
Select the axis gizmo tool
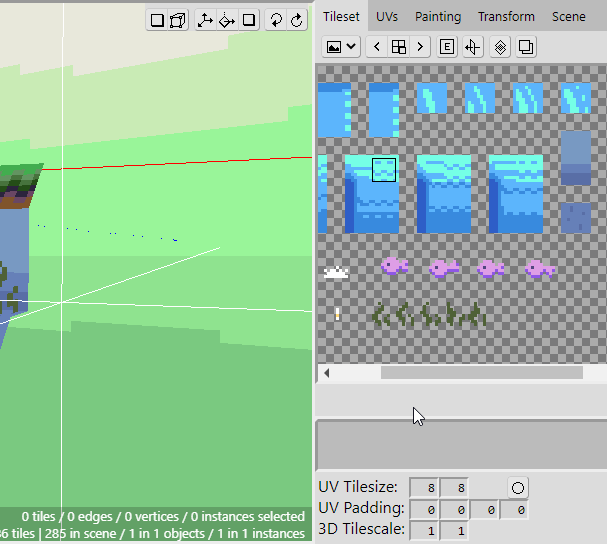pos(205,20)
